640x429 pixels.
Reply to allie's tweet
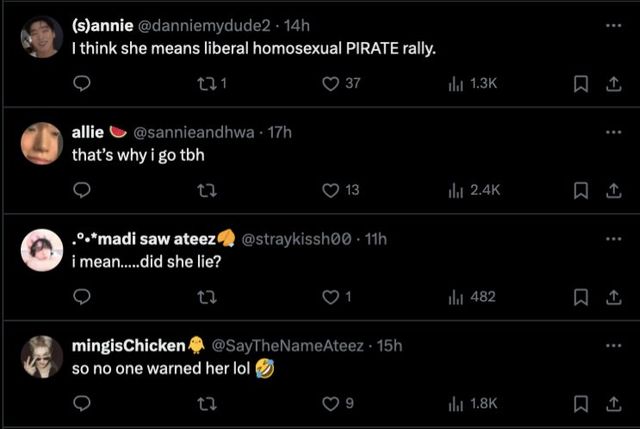click(x=83, y=190)
